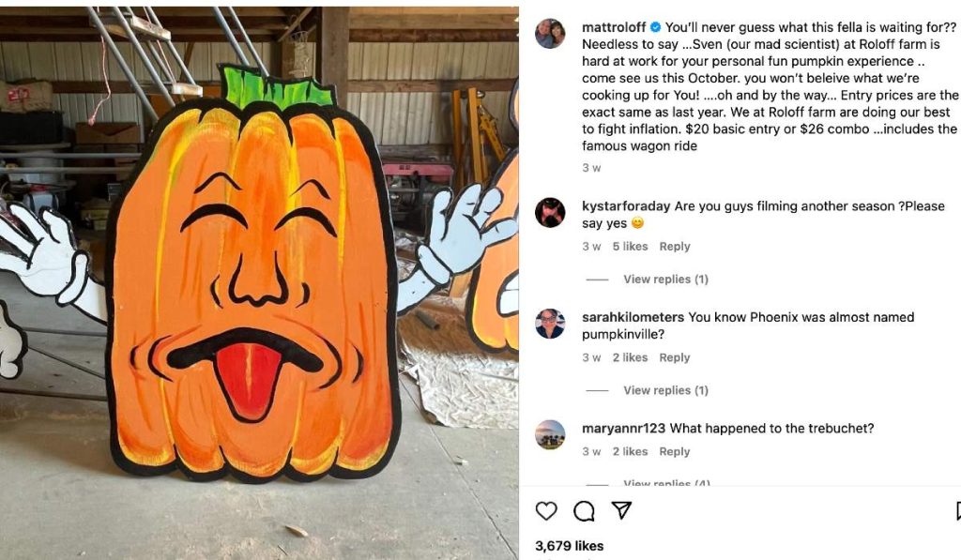Click maryannr123's profile avatar

tap(550, 434)
